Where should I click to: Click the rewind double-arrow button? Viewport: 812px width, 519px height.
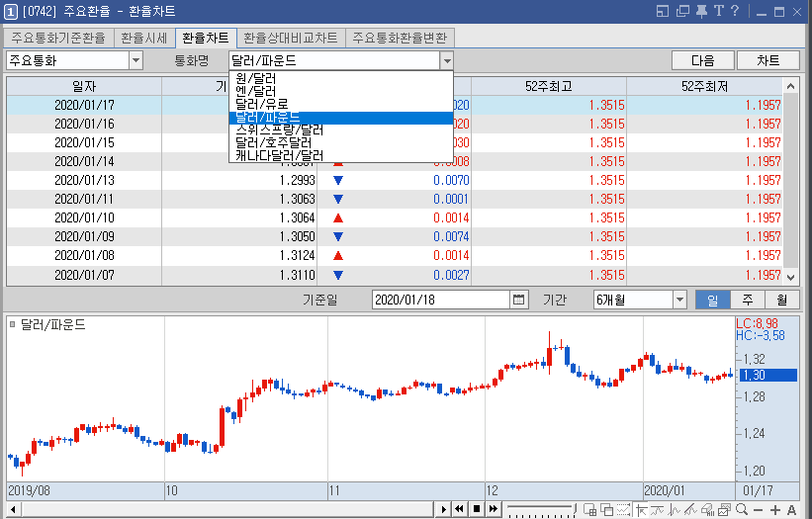(x=459, y=509)
